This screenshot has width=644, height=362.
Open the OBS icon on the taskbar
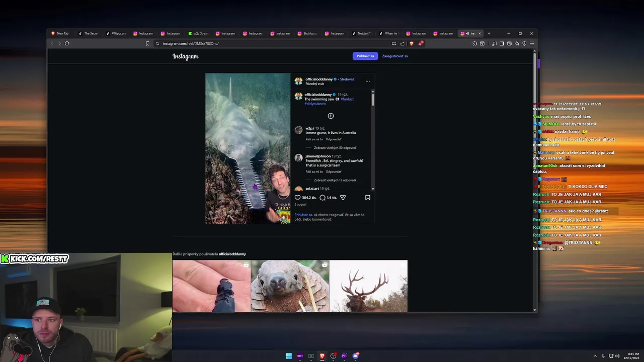[333, 356]
